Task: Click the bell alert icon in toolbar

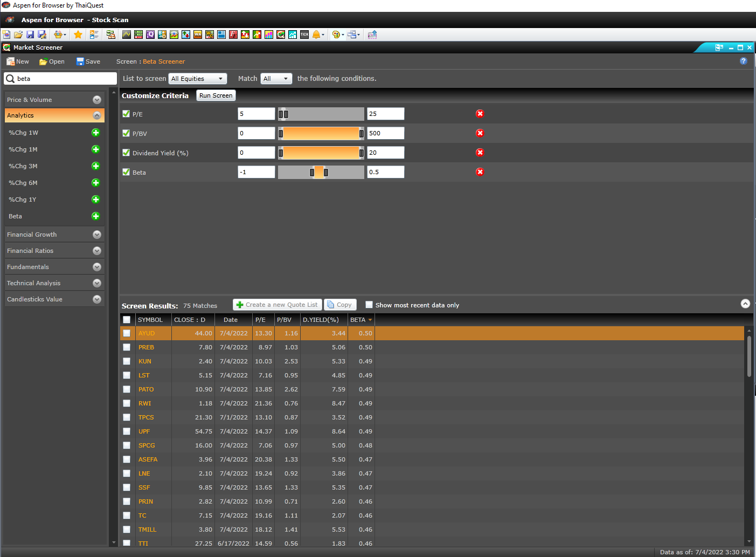Action: [316, 35]
